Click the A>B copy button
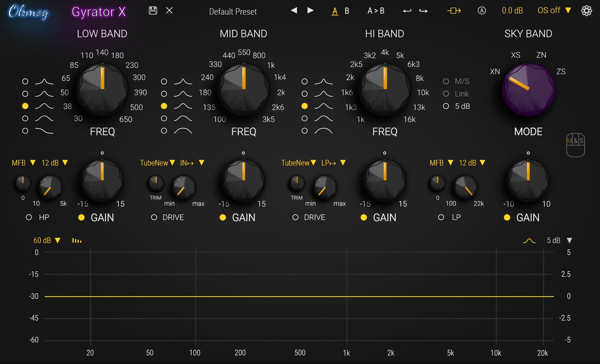Screen dimensions: 600x364 click(x=376, y=11)
